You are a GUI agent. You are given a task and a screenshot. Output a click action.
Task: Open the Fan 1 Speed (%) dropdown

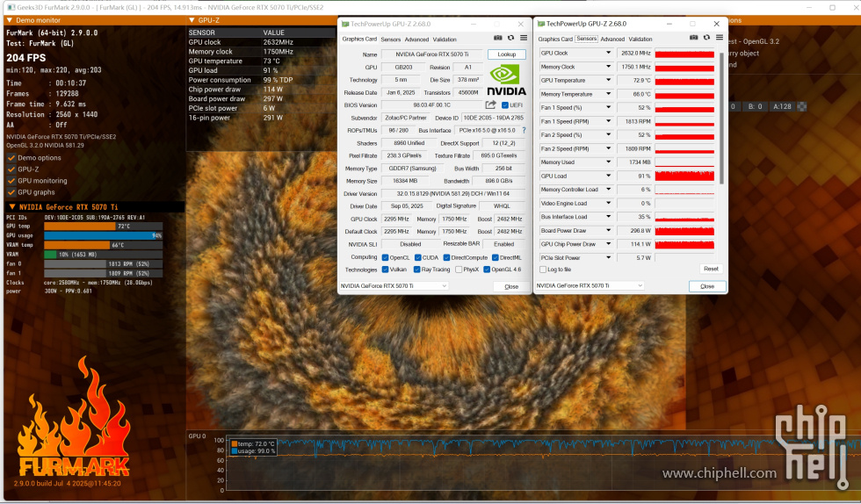(608, 108)
